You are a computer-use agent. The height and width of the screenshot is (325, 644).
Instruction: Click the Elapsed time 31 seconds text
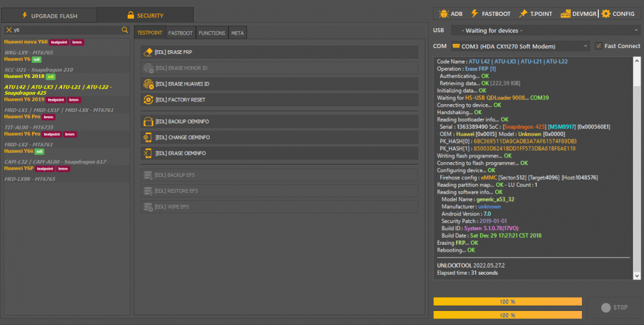(467, 273)
